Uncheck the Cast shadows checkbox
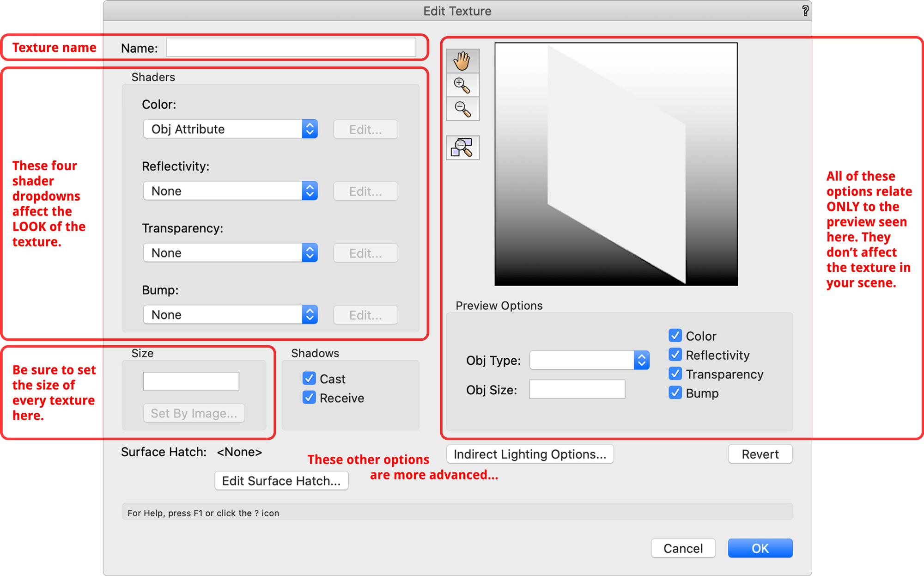The height and width of the screenshot is (576, 924). click(309, 379)
